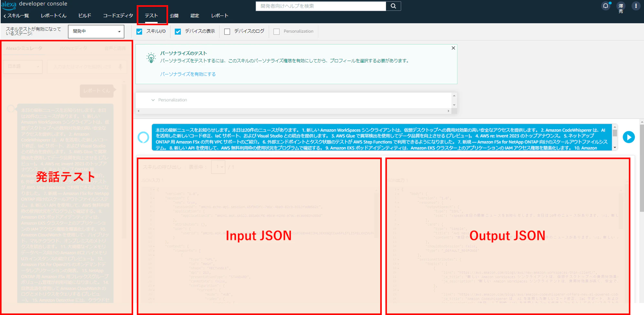
Task: Click パーソナライズを有効にする link
Action: tap(188, 74)
